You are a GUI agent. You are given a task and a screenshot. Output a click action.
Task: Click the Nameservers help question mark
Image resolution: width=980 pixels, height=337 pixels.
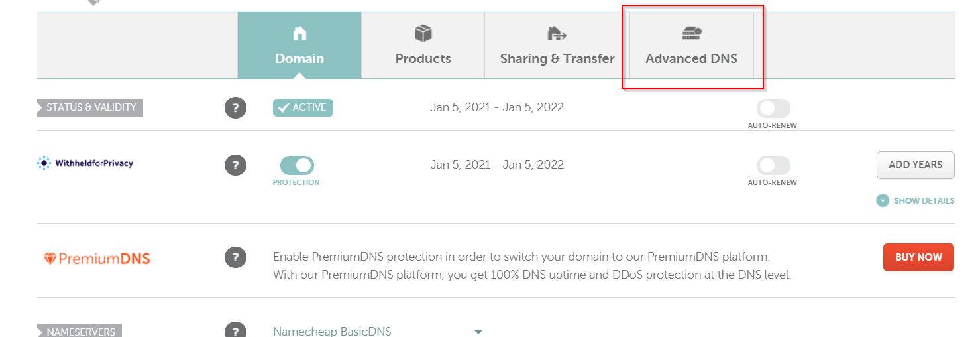(235, 331)
